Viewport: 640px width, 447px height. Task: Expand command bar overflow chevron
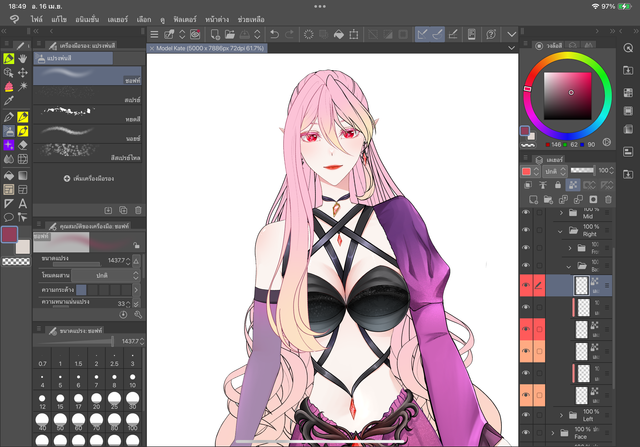point(511,34)
